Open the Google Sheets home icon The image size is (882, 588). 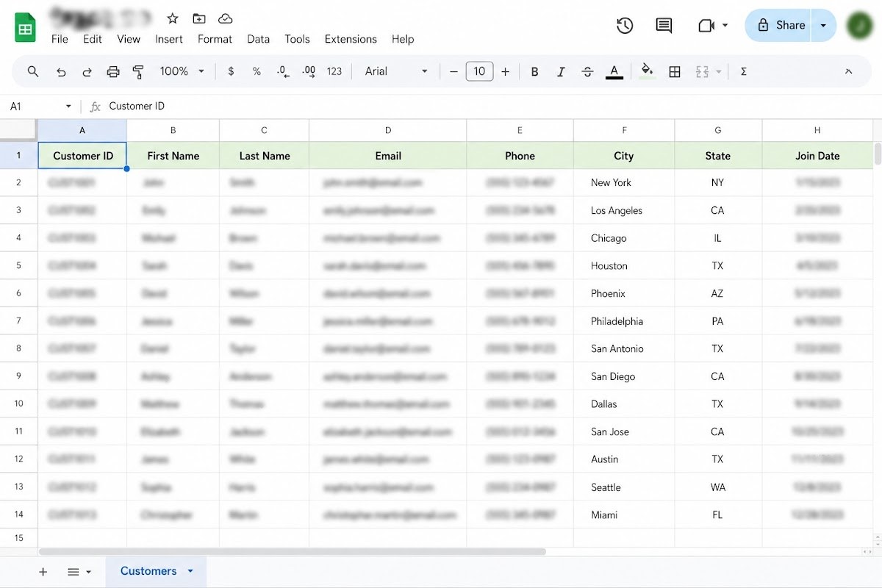(26, 29)
